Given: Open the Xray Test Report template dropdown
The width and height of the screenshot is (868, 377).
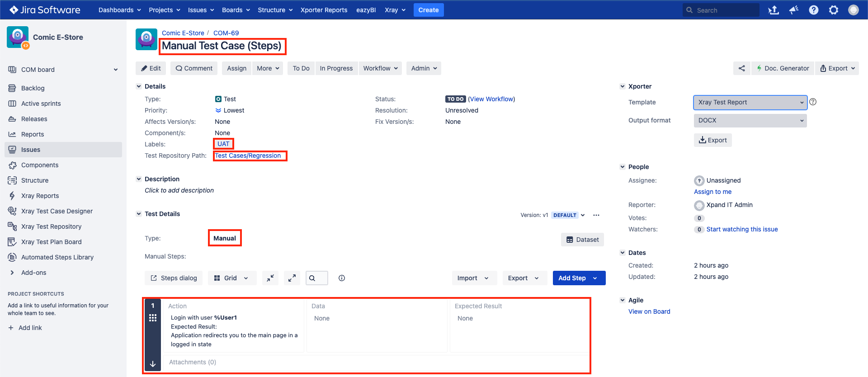Looking at the screenshot, I should click(750, 102).
